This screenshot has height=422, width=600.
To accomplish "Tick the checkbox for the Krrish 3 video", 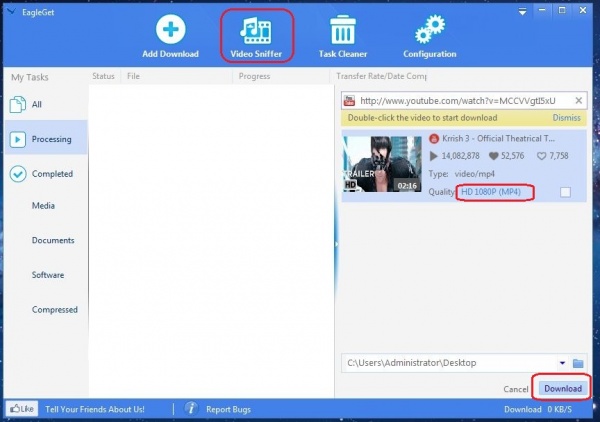I will tap(565, 192).
